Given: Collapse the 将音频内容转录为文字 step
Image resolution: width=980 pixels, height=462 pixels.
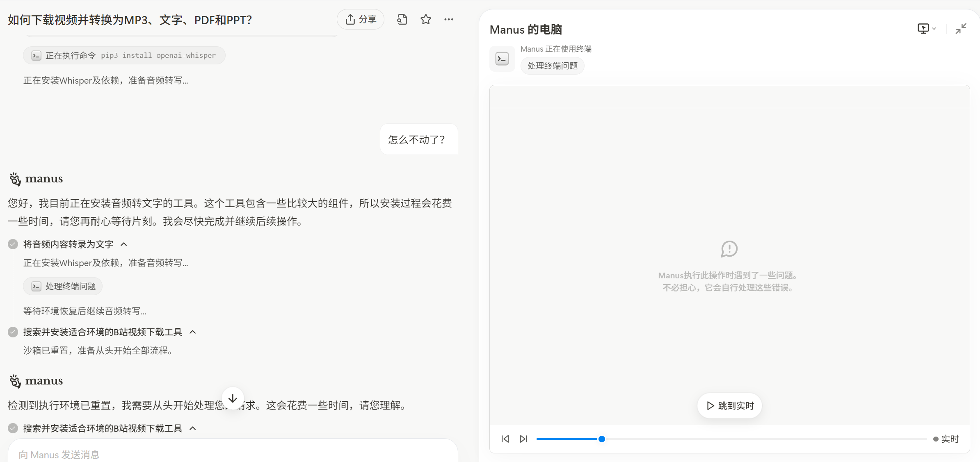Looking at the screenshot, I should (x=124, y=244).
